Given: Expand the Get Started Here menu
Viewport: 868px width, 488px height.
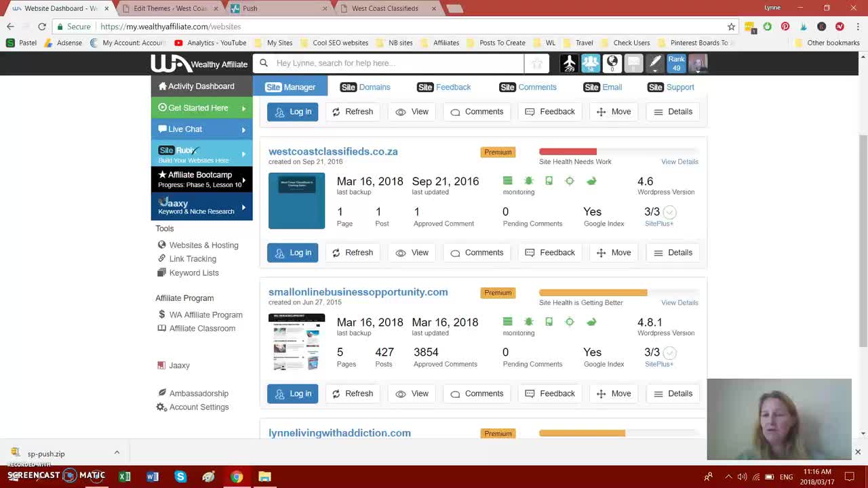Looking at the screenshot, I should point(201,108).
